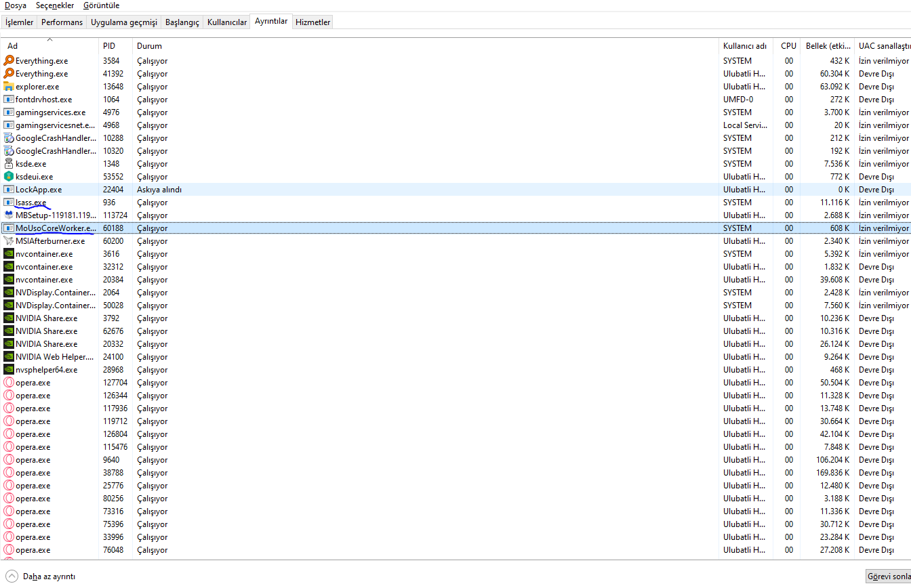Select the Ayrıntılar tab
911x588 pixels.
[x=271, y=21]
